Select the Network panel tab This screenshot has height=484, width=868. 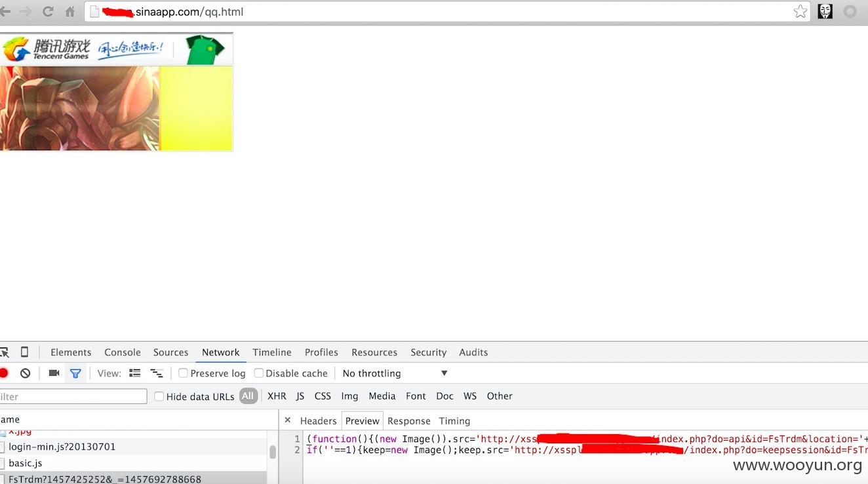[221, 352]
